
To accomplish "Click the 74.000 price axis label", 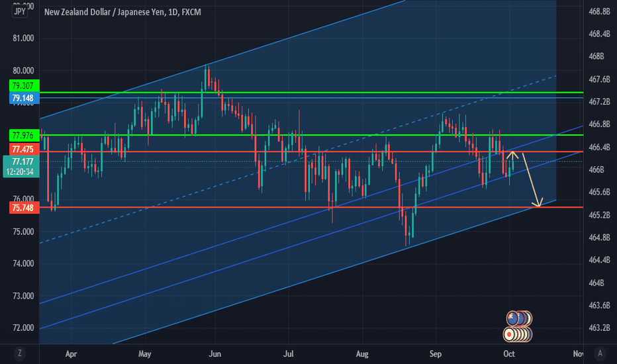I will tap(23, 263).
